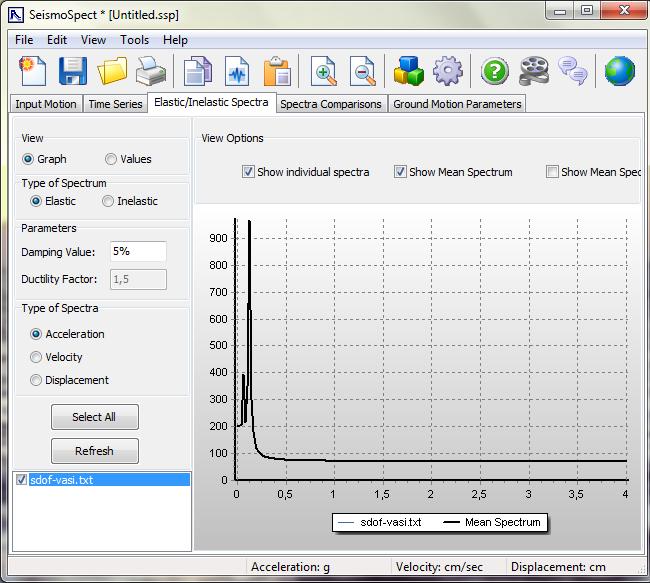Screen dimensions: 650x583
Task: Select the Graph view radio button
Action: click(28, 159)
